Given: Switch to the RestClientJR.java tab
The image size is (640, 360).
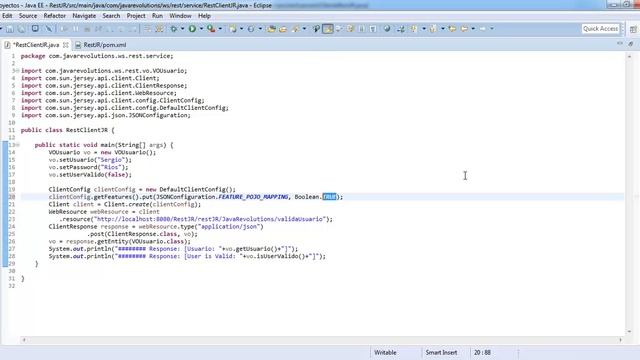Looking at the screenshot, I should coord(36,45).
